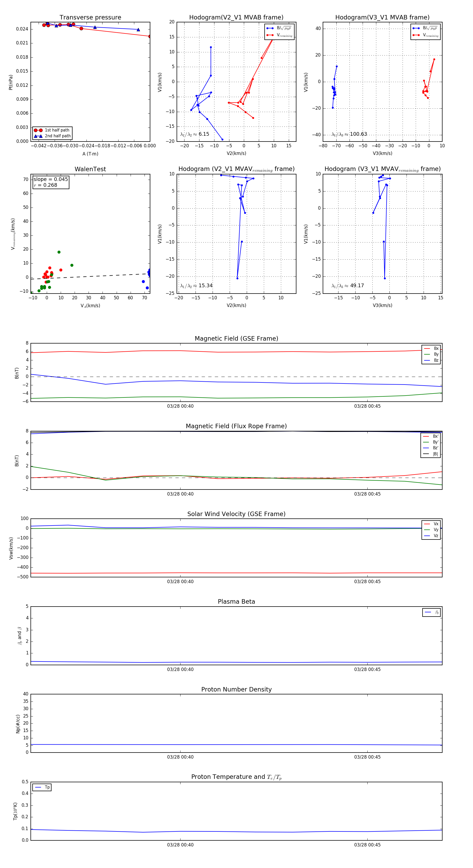Click the 'slope = 0.045' text box
Screen dimensions: 473x868
pos(51,179)
